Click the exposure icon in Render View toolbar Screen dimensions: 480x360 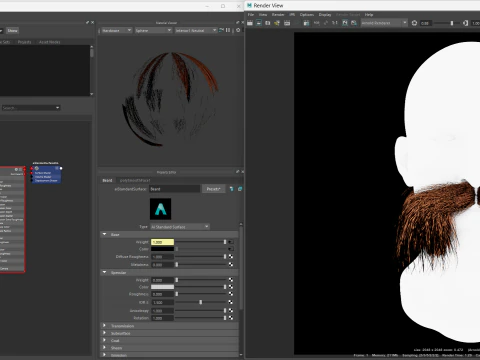point(414,23)
